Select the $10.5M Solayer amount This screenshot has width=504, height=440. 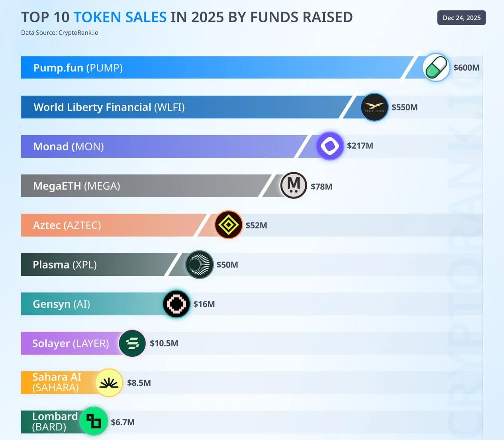[164, 343]
